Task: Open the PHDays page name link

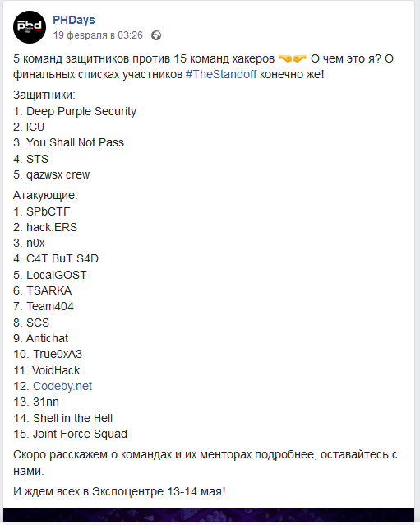Action: [x=74, y=20]
